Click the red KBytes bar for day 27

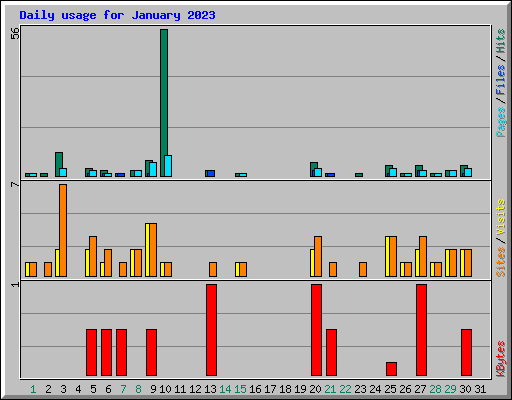421,330
